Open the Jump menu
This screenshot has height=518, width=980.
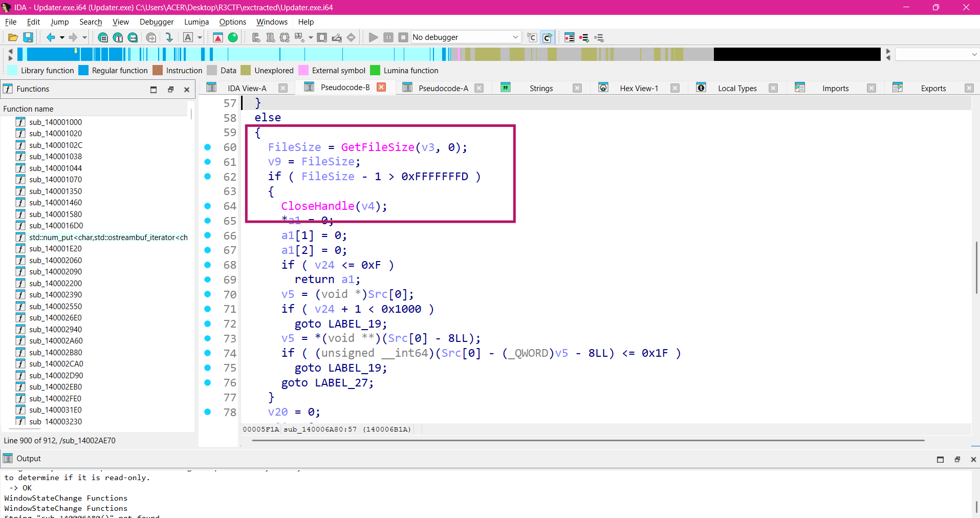59,22
